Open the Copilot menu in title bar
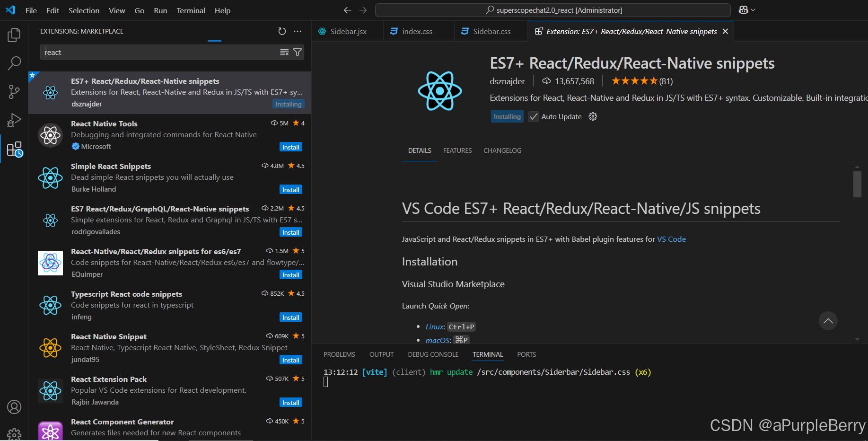Image resolution: width=868 pixels, height=441 pixels. pyautogui.click(x=747, y=10)
